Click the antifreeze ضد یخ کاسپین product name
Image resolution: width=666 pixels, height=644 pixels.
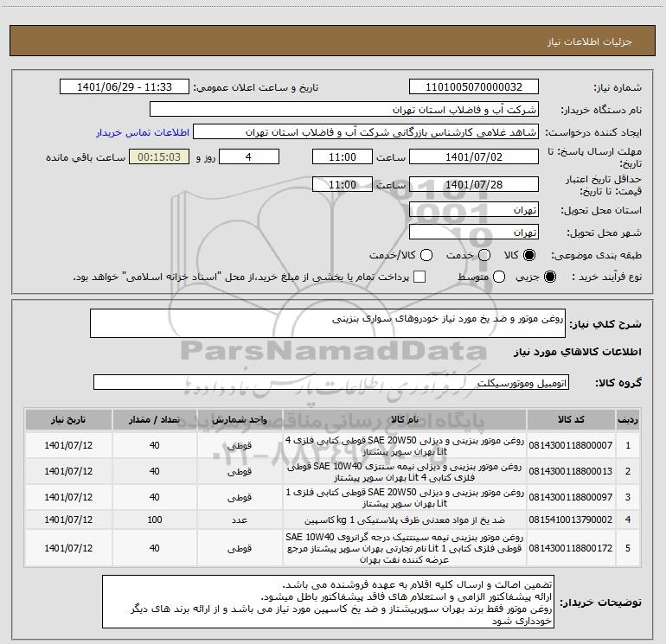pos(405,520)
